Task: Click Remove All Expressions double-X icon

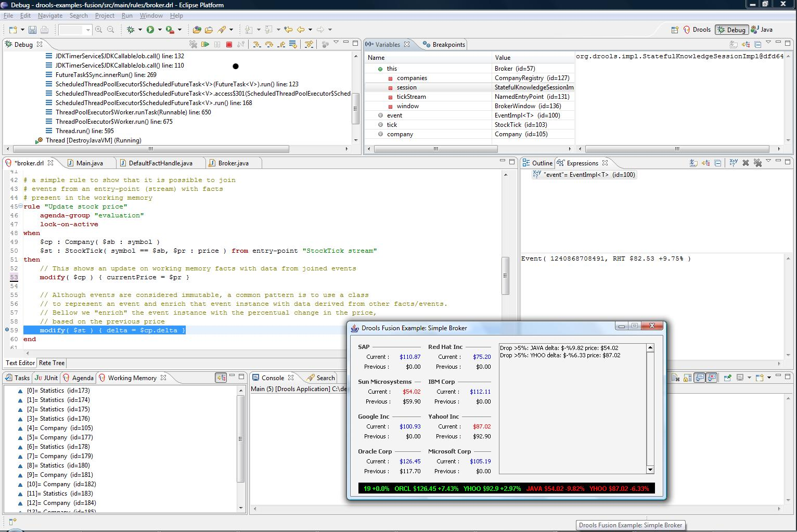Action: click(757, 163)
